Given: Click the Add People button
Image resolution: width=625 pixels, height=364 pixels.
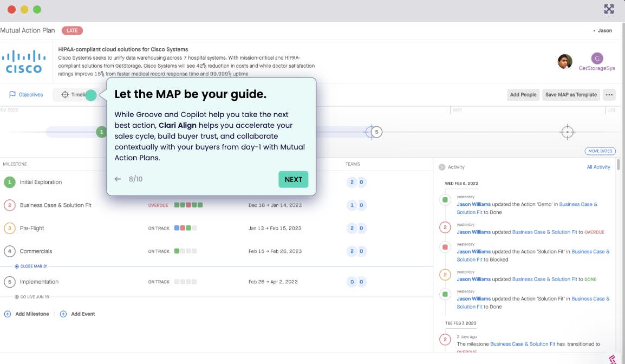Looking at the screenshot, I should coord(523,94).
